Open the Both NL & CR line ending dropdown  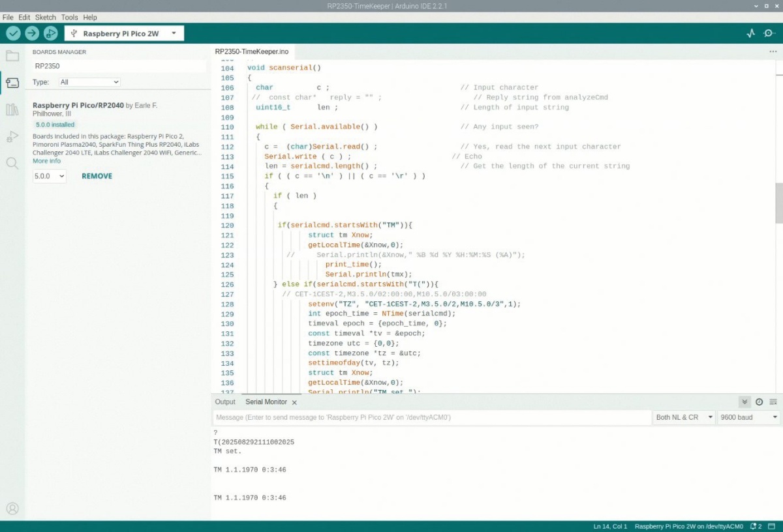pos(684,417)
